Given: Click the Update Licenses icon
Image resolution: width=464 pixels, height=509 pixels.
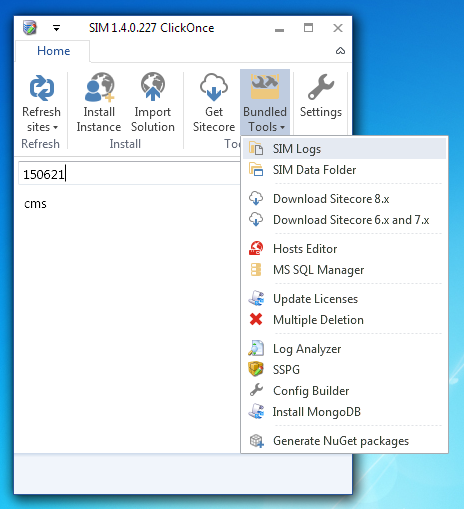Looking at the screenshot, I should 256,298.
